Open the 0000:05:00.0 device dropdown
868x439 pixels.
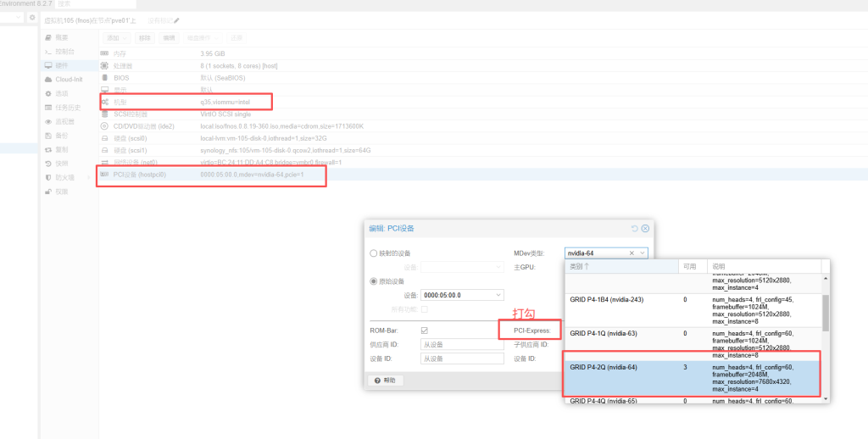pos(498,295)
